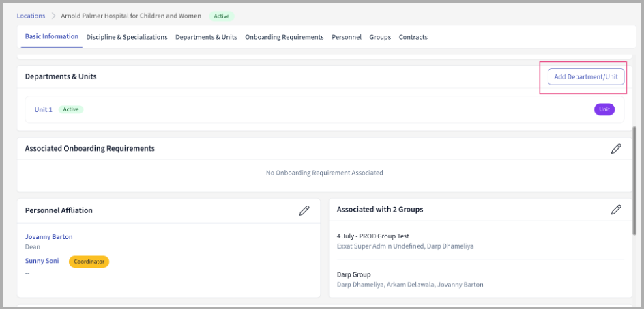The width and height of the screenshot is (644, 310).
Task: Open Jovanny Barton's profile link
Action: click(x=48, y=237)
